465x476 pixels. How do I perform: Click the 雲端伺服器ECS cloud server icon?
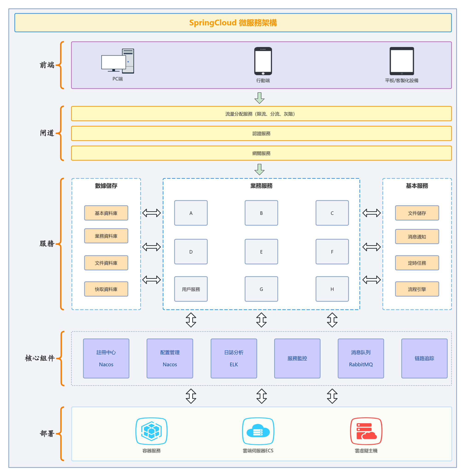(258, 431)
